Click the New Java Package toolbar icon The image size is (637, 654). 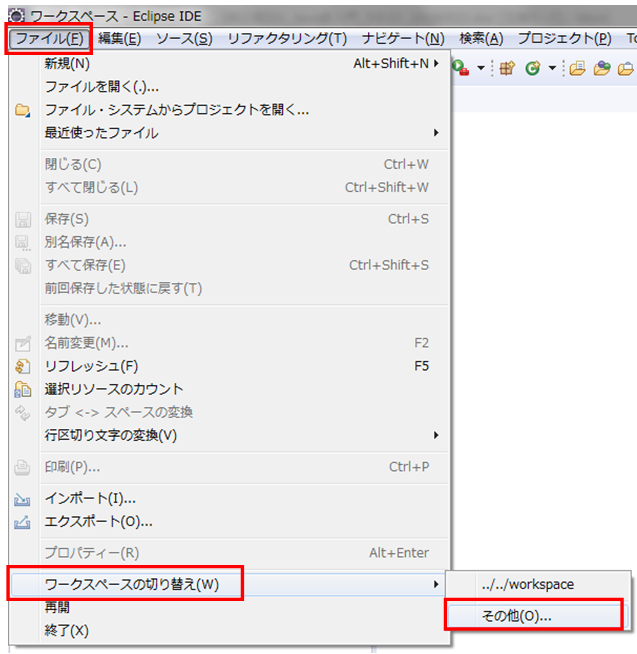507,67
